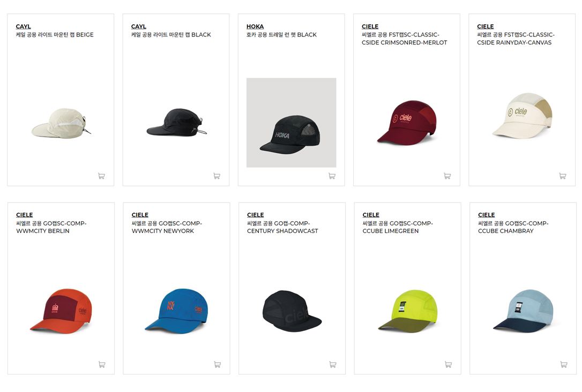Click cart icon on Chambray cap card
This screenshot has height=392, width=582.
(x=564, y=365)
